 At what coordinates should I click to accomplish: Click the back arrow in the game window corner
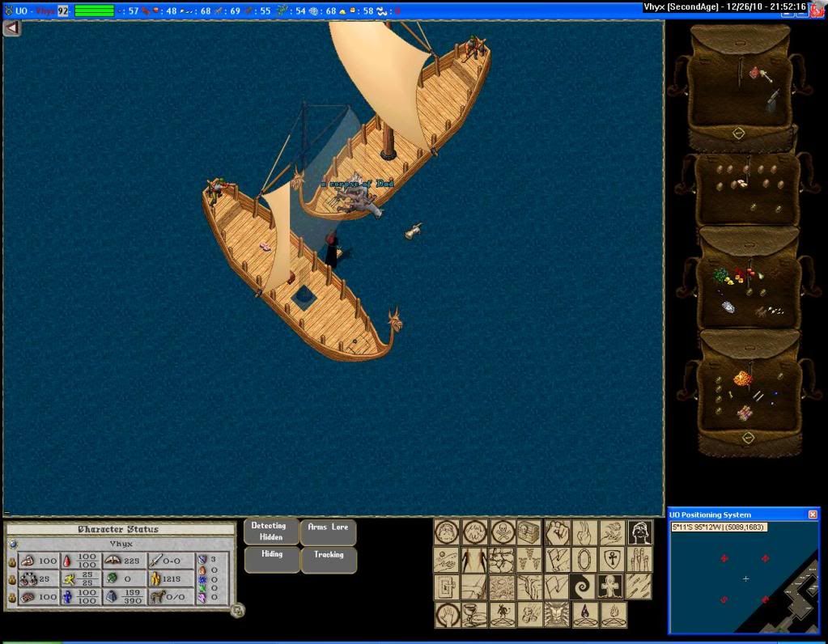11,28
